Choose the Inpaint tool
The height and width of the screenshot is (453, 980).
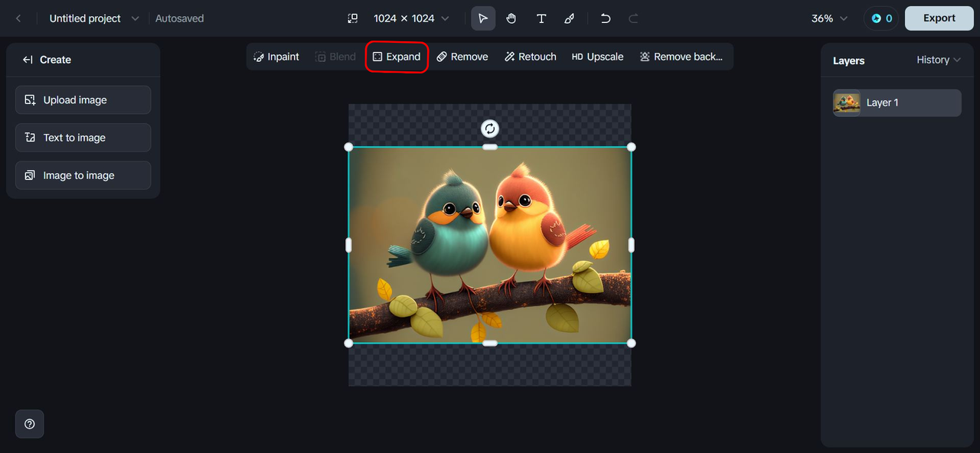276,57
